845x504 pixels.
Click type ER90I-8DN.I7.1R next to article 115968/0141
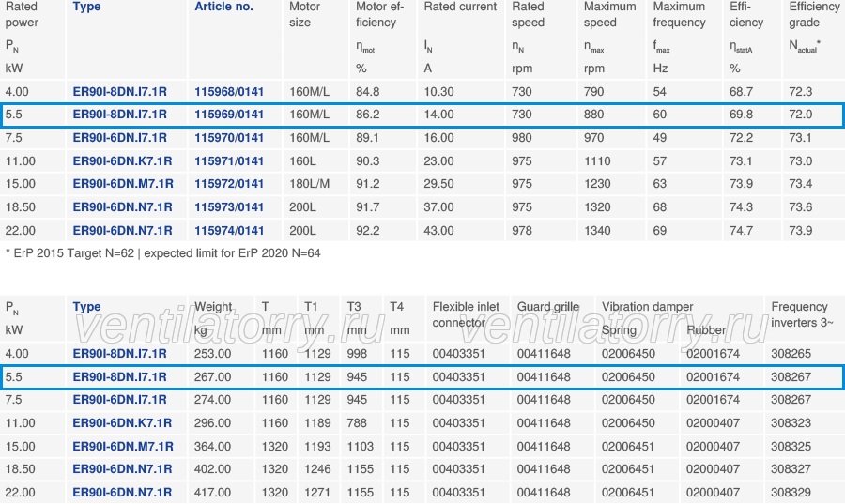point(119,92)
